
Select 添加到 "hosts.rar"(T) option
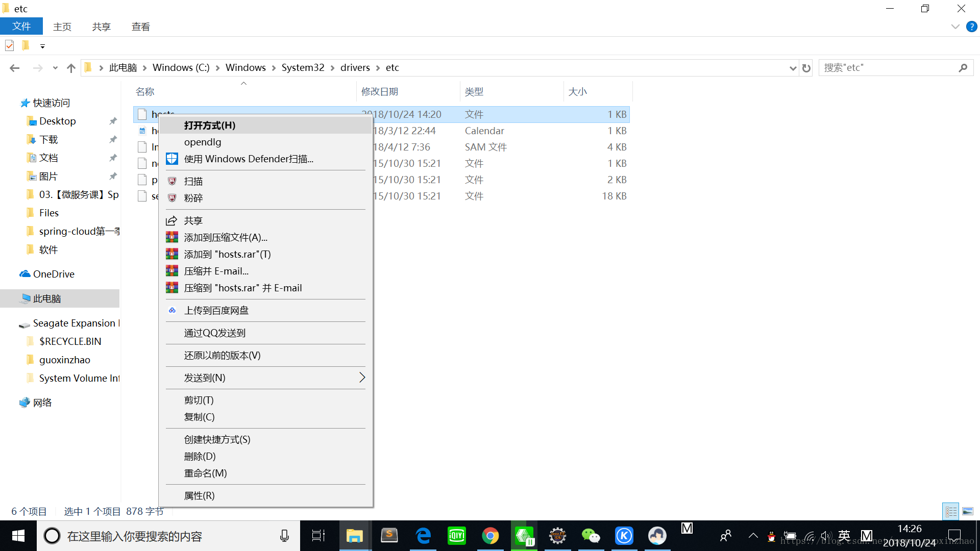point(265,254)
